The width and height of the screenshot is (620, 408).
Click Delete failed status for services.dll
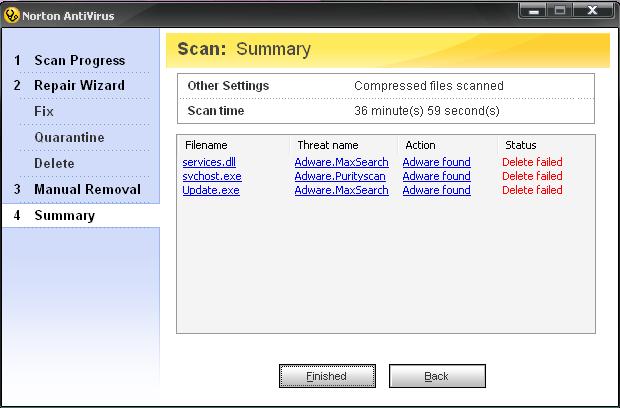pos(532,162)
